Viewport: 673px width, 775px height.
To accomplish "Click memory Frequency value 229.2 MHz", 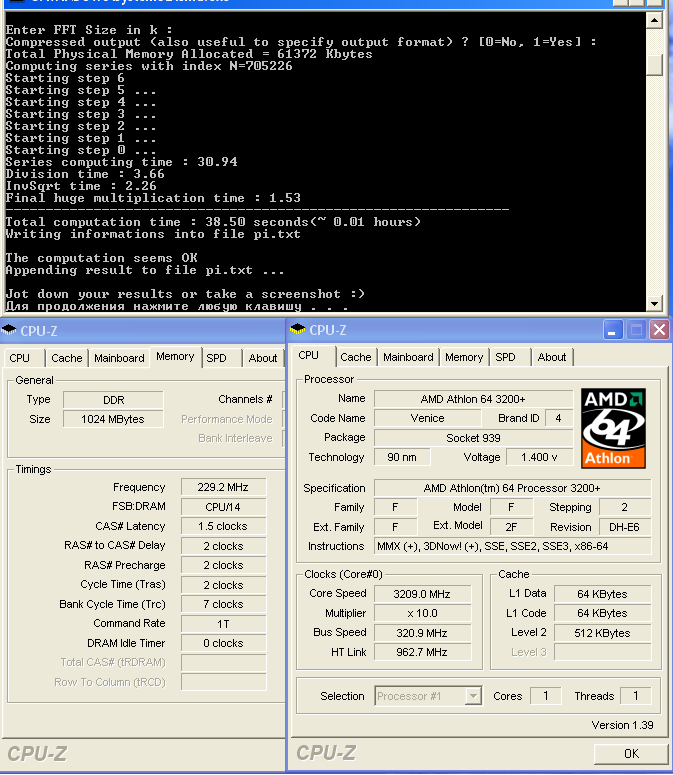I will click(223, 487).
